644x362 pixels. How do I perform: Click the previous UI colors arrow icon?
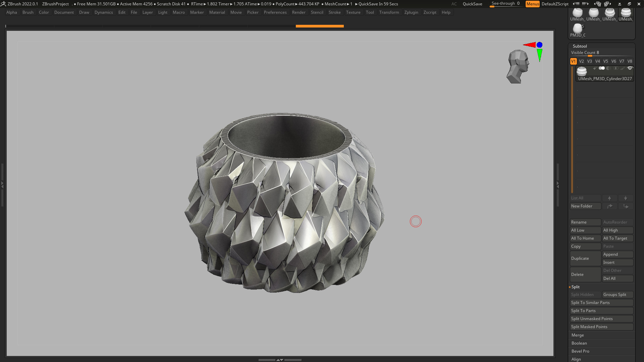pyautogui.click(x=576, y=4)
